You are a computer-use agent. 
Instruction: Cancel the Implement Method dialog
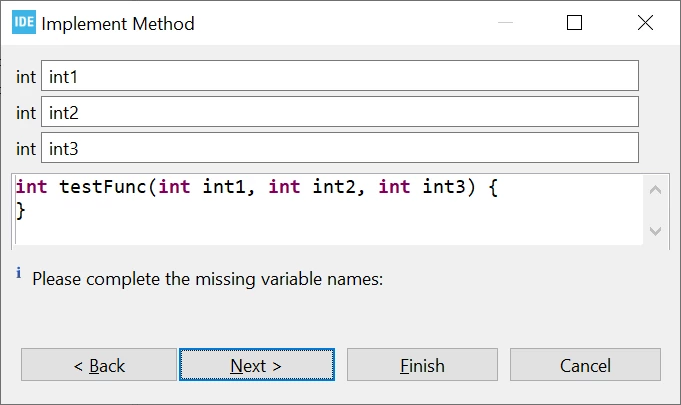[585, 365]
